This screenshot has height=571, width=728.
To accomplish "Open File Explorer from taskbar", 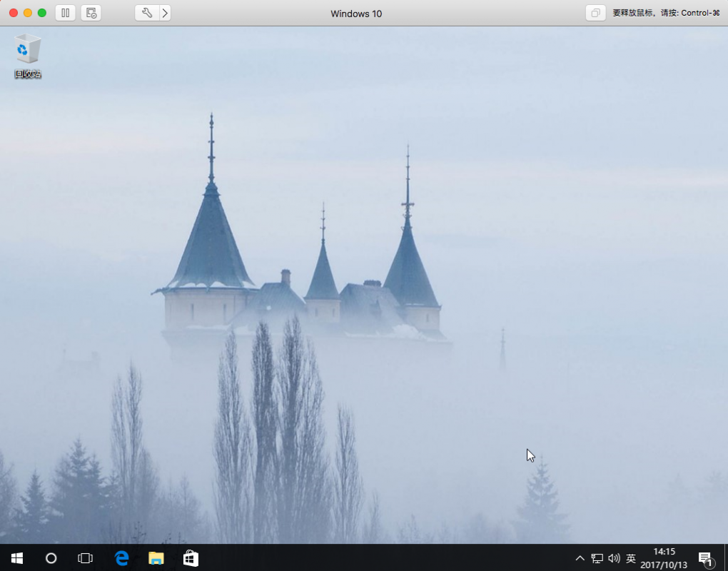I will (156, 558).
